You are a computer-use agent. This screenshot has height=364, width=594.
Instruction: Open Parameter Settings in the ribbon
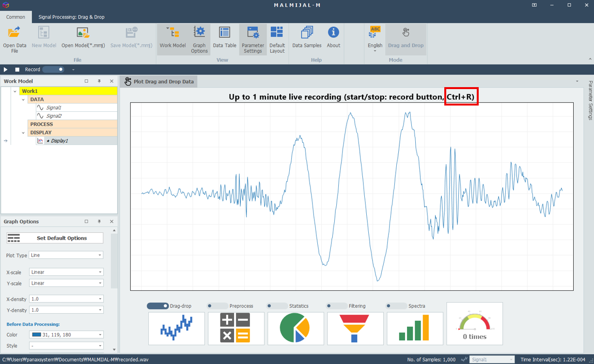pos(253,39)
